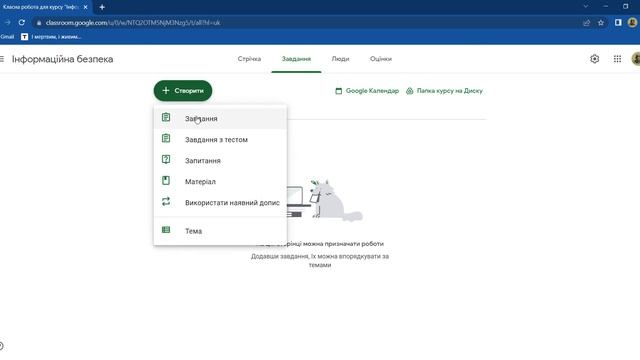Bookmark this page with the star icon
Image resolution: width=640 pixels, height=360 pixels.
click(x=601, y=23)
